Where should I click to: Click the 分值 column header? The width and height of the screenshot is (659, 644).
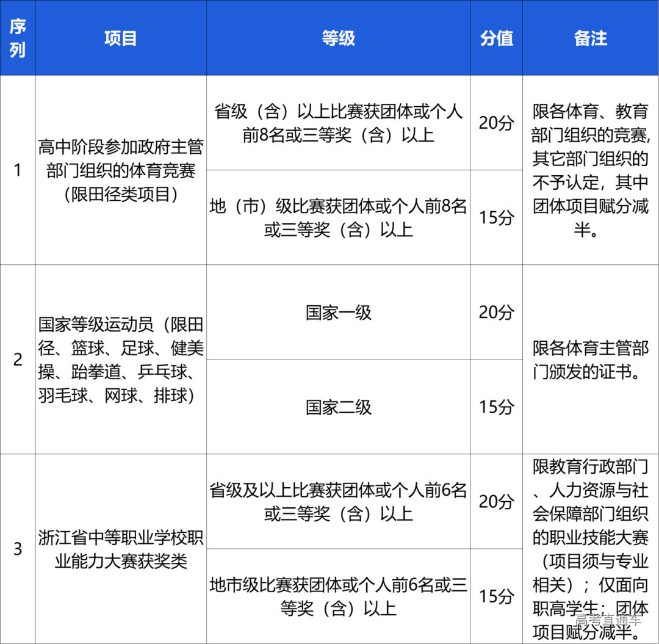pos(497,38)
